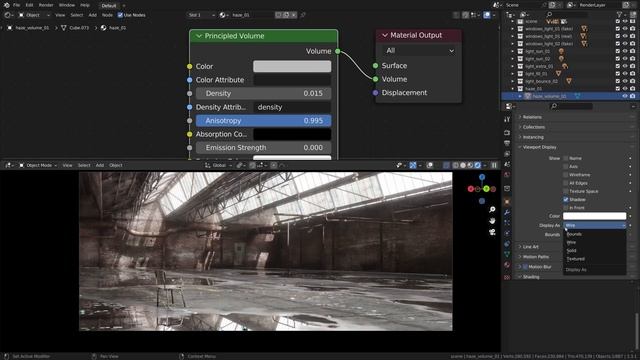The height and width of the screenshot is (360, 640).
Task: Open the Render menu
Action: (46, 5)
